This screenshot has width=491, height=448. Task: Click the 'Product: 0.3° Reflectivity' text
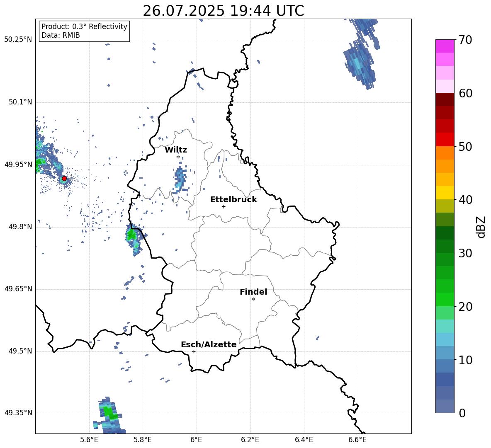click(x=84, y=27)
